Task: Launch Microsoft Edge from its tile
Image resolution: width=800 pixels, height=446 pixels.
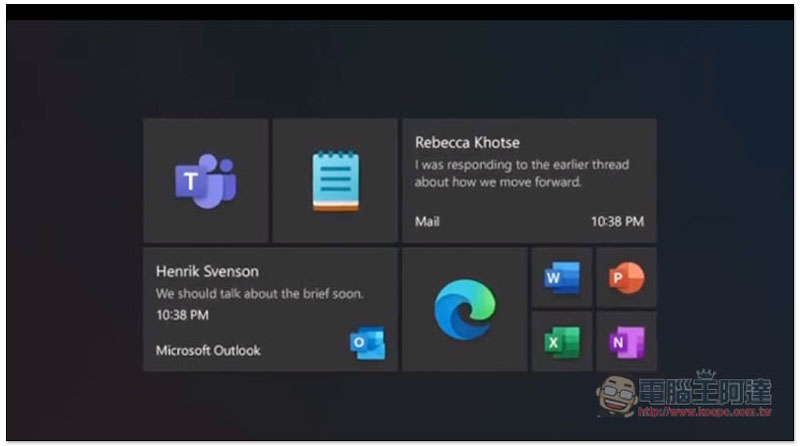Action: [x=465, y=309]
